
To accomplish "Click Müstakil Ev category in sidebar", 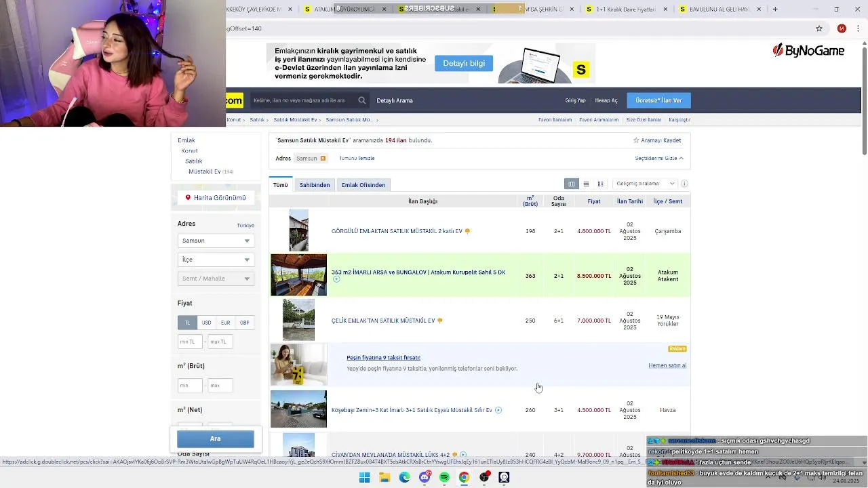I will pos(205,171).
